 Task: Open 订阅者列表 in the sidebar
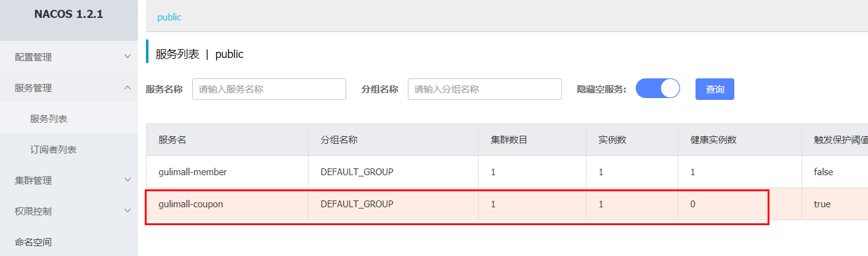53,149
